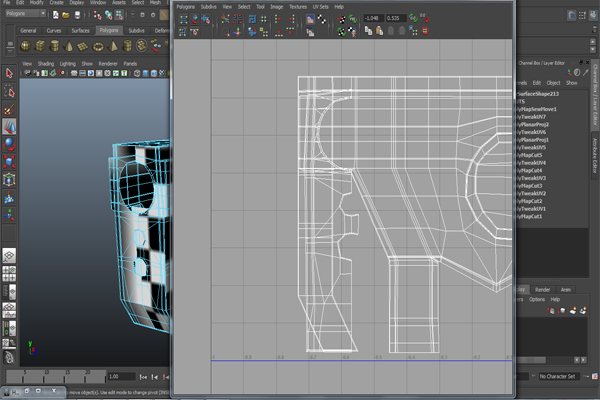The height and width of the screenshot is (400, 600).
Task: Toggle checkered dim image in UV editor
Action: tap(322, 19)
